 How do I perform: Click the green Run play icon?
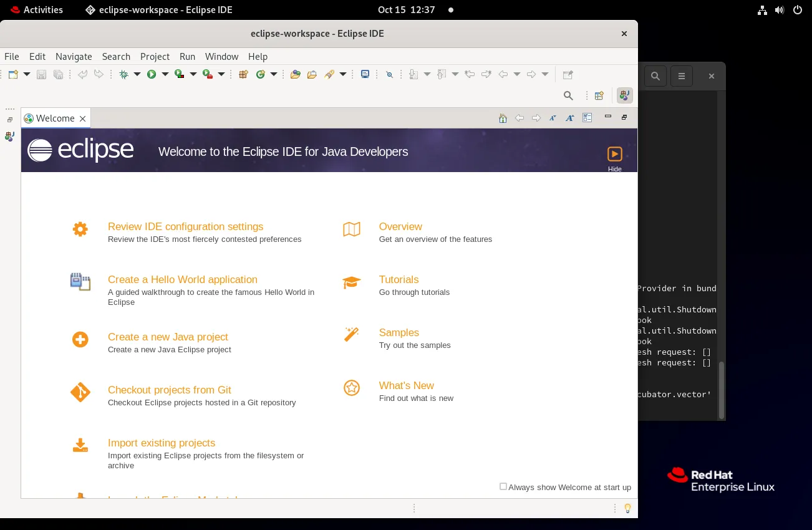tap(152, 74)
